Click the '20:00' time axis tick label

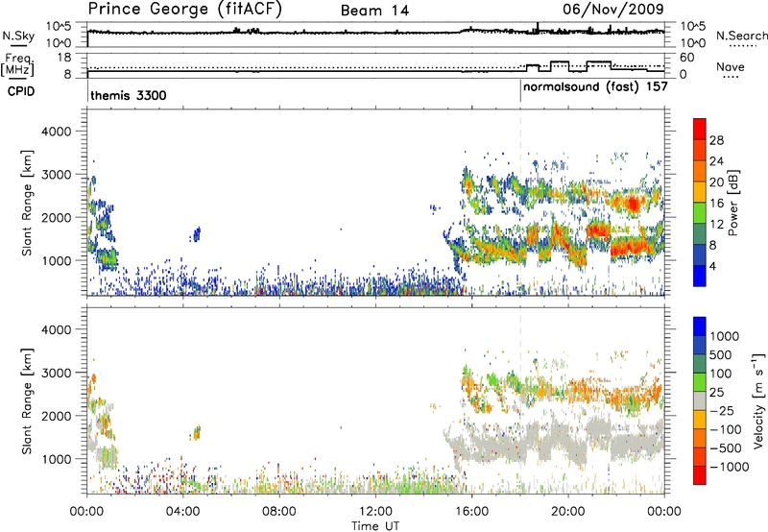coord(568,512)
